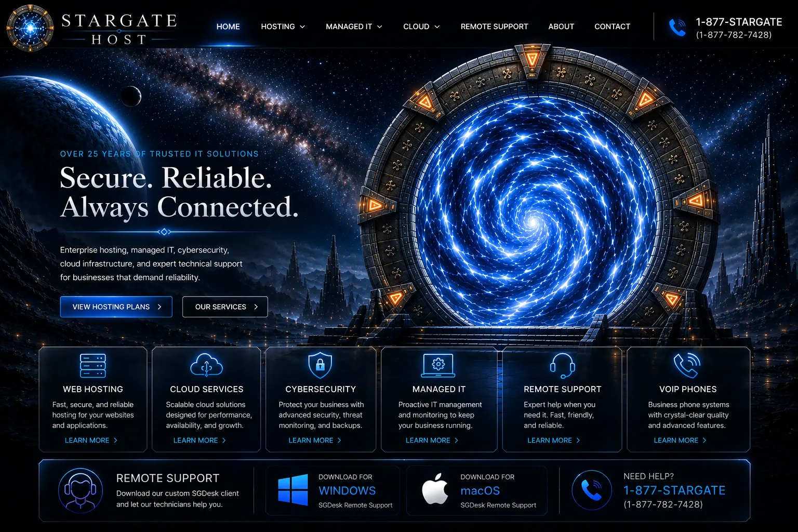
Task: Click the Remote Support headset icon
Action: click(562, 366)
